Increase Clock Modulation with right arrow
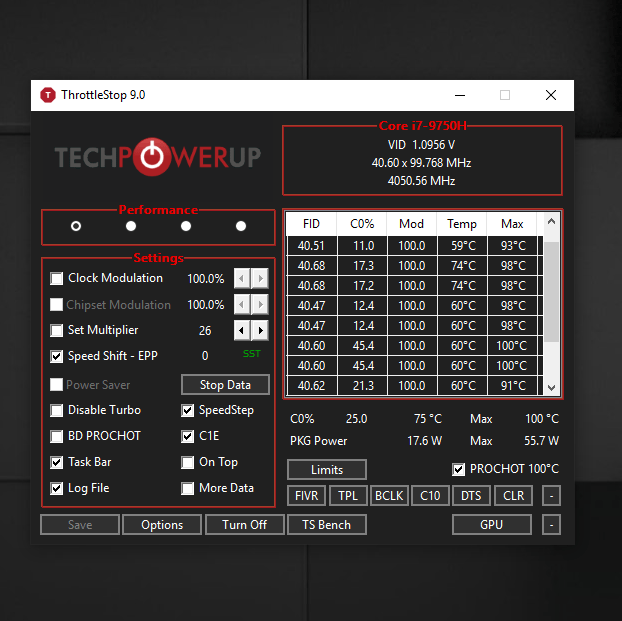 [x=260, y=278]
